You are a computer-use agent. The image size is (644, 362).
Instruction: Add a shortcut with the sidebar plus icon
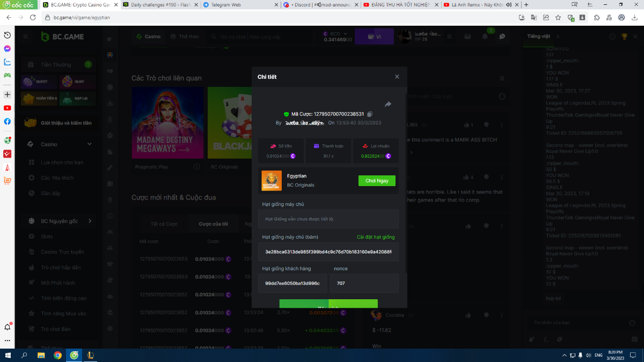point(8,94)
